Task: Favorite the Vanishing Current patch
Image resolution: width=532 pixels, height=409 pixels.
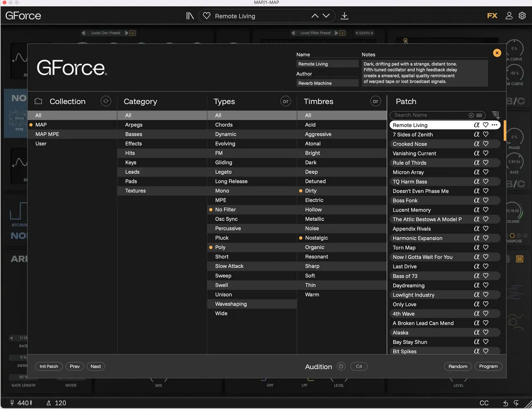Action: pyautogui.click(x=485, y=153)
